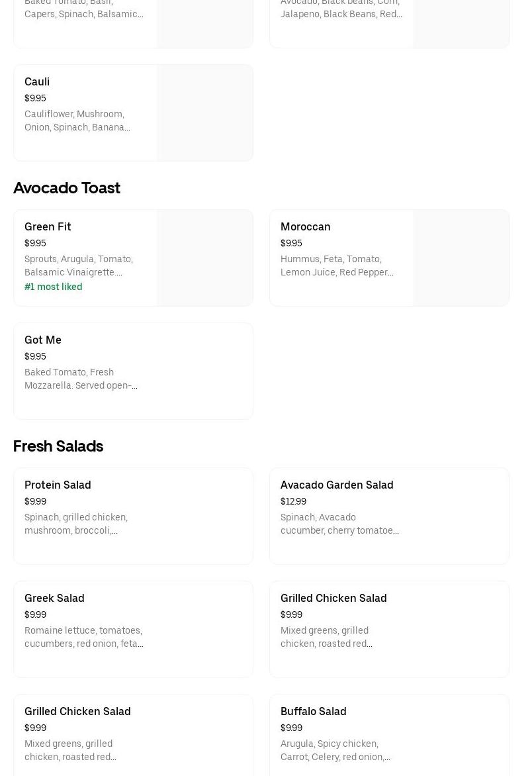Click the Fresh Salads section heading
Image resolution: width=532 pixels, height=776 pixels.
58,446
